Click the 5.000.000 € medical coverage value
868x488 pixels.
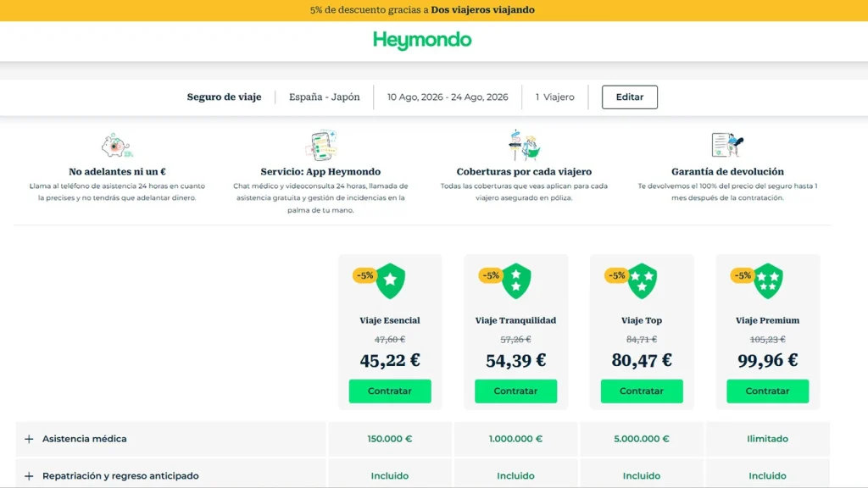pyautogui.click(x=642, y=439)
